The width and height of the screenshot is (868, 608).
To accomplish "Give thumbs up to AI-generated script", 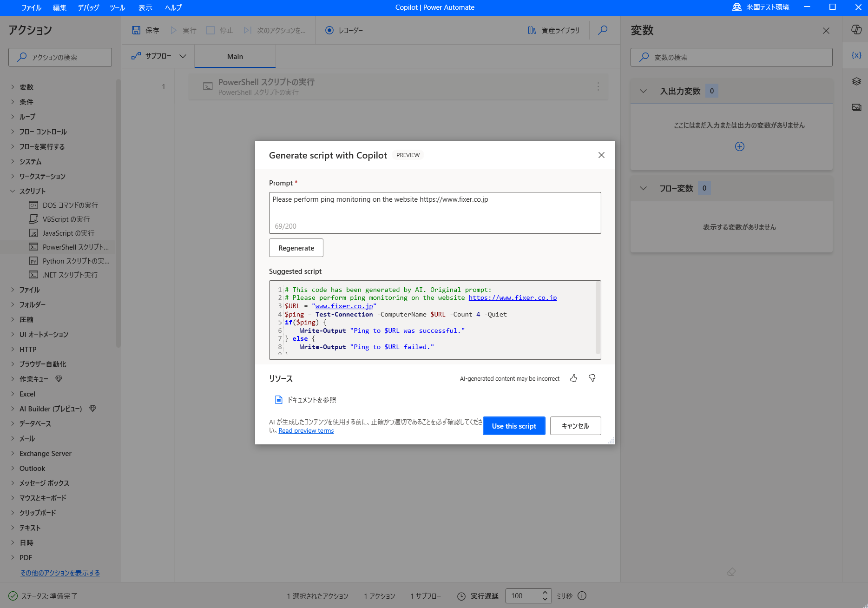I will pyautogui.click(x=573, y=378).
